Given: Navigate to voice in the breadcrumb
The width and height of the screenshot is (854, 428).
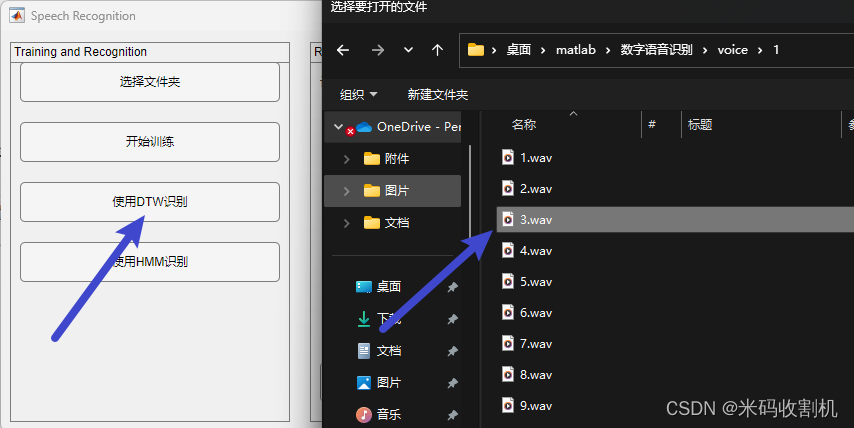Looking at the screenshot, I should coord(733,50).
